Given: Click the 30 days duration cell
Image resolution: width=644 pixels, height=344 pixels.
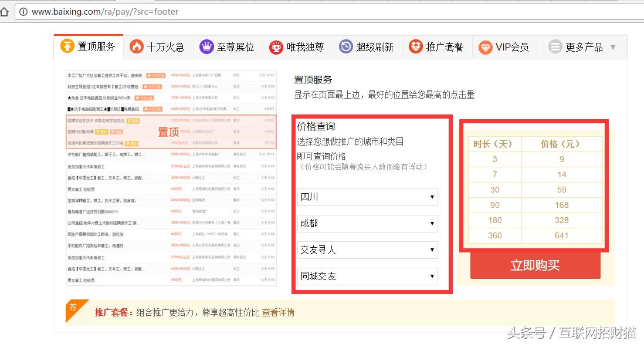Looking at the screenshot, I should (495, 190).
